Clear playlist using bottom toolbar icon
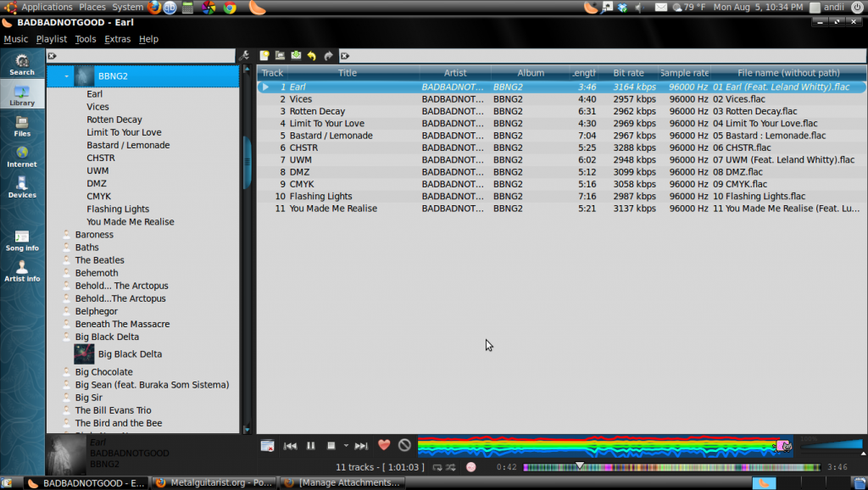 (267, 446)
